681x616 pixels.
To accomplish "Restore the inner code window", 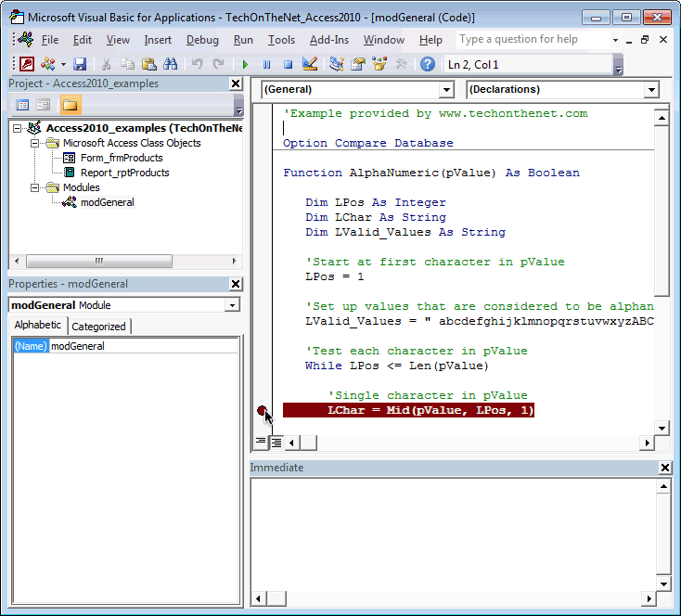I will pos(645,40).
